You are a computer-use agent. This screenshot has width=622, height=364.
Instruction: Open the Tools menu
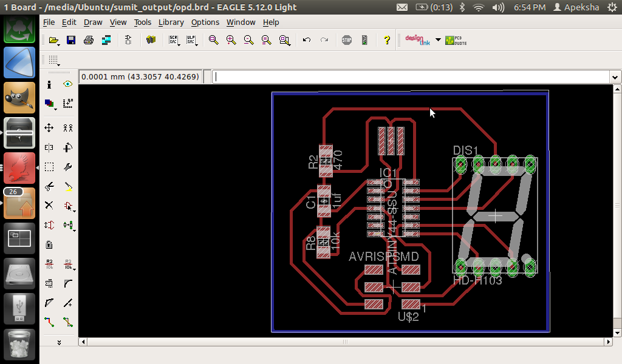click(x=142, y=22)
